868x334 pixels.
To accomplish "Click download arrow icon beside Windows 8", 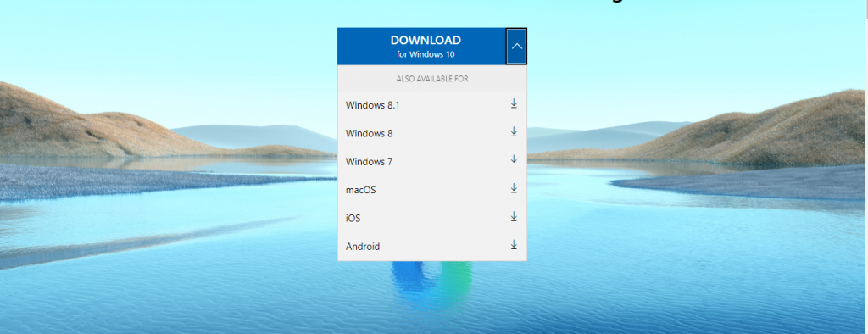I will click(x=514, y=132).
